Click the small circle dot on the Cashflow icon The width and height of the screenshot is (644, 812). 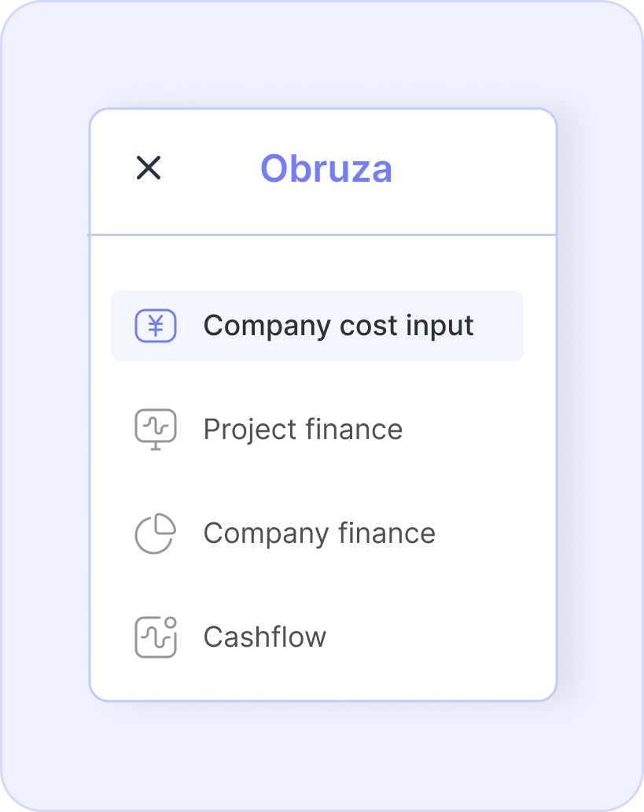[171, 622]
